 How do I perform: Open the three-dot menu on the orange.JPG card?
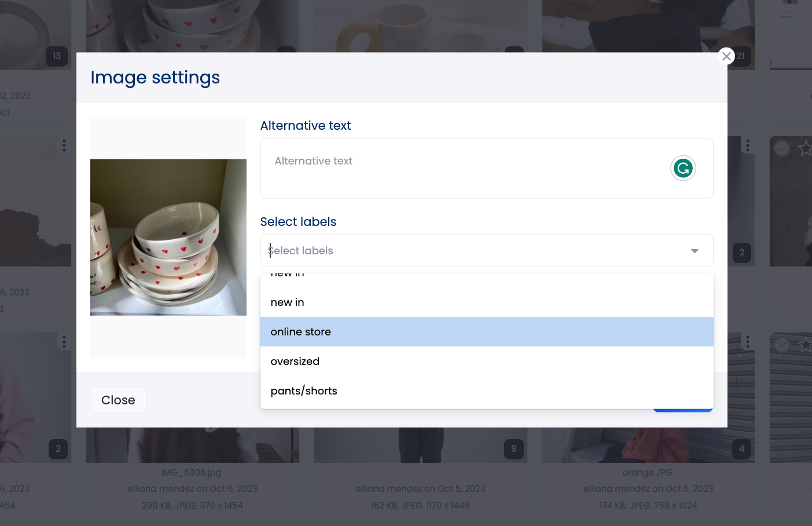pyautogui.click(x=748, y=342)
